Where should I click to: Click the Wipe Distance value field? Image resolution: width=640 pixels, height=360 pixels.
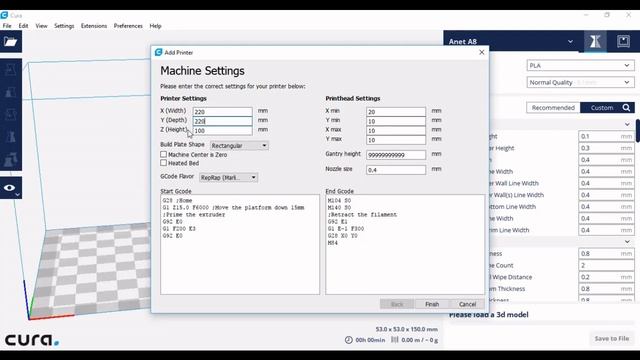606,277
